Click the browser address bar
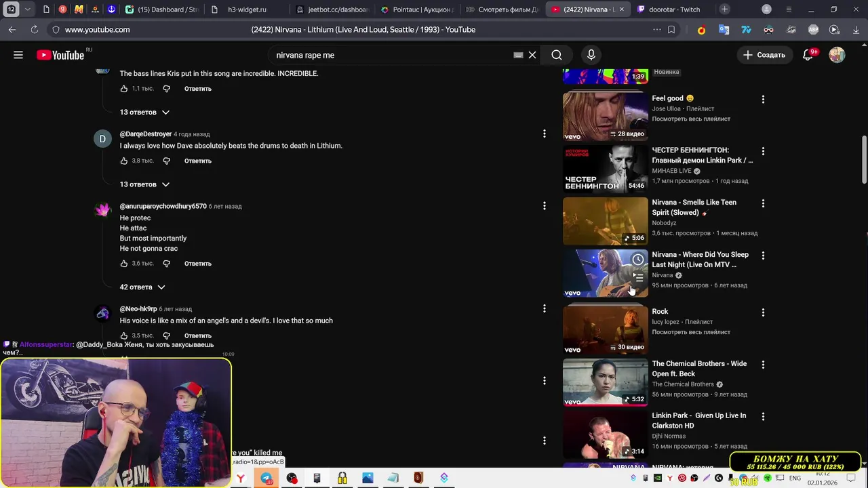Screen dimensions: 868x488 (x=363, y=30)
